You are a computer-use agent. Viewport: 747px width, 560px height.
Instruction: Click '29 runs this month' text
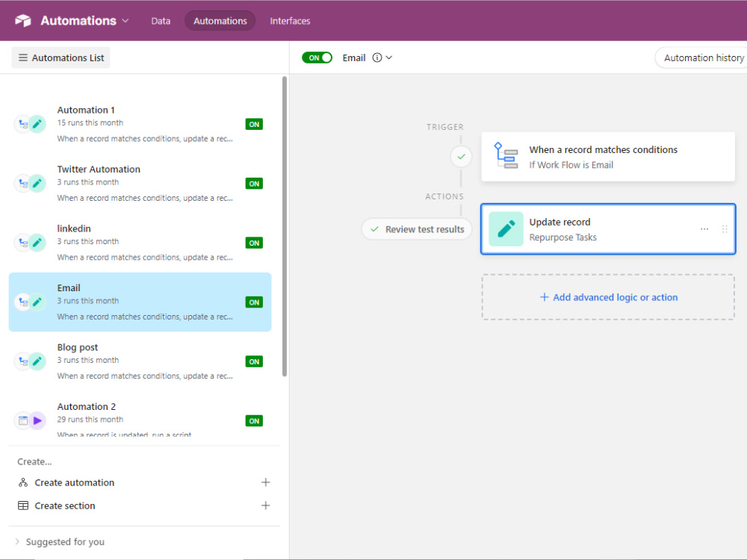click(90, 420)
